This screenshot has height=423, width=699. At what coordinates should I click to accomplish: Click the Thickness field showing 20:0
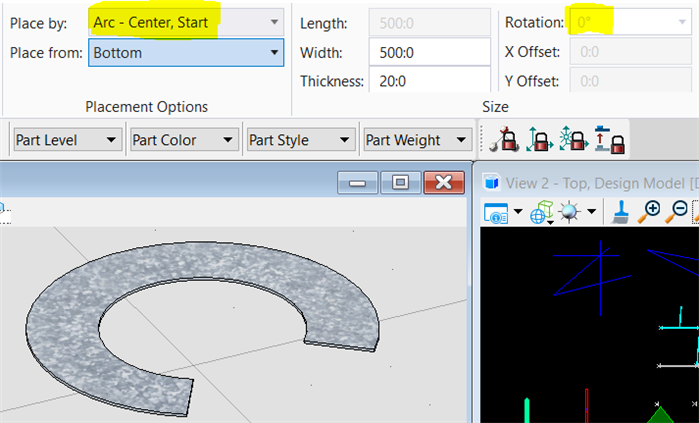pyautogui.click(x=429, y=80)
